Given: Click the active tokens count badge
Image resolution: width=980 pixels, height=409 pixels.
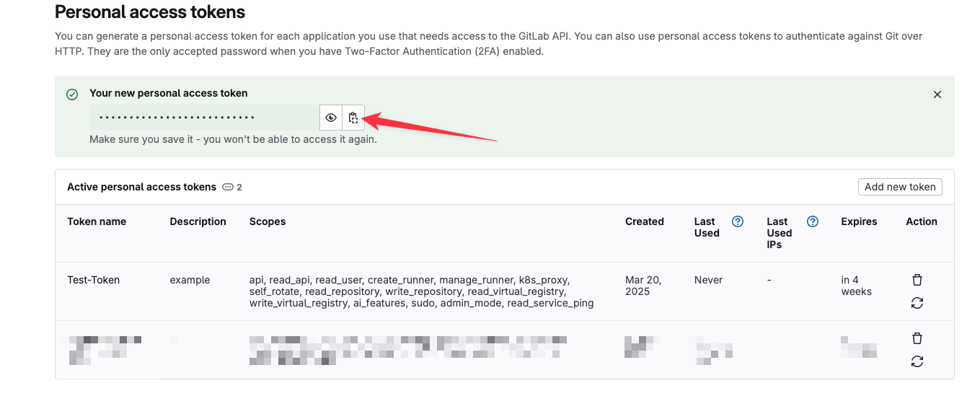Looking at the screenshot, I should tap(232, 188).
